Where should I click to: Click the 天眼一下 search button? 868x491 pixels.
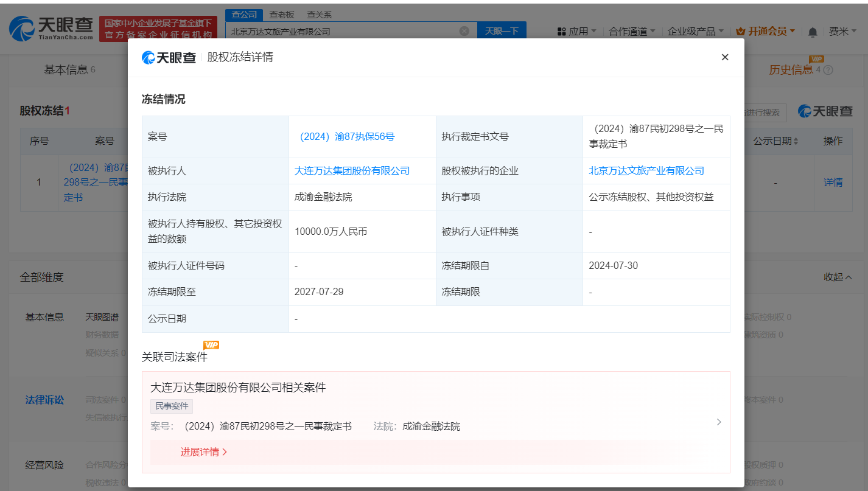(x=501, y=30)
